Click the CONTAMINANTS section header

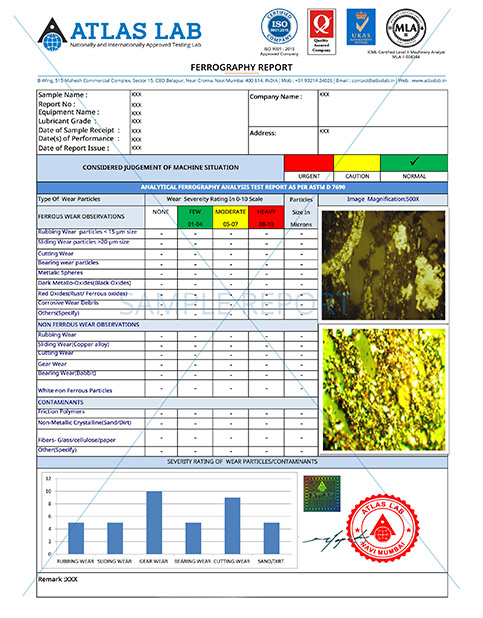(x=177, y=402)
